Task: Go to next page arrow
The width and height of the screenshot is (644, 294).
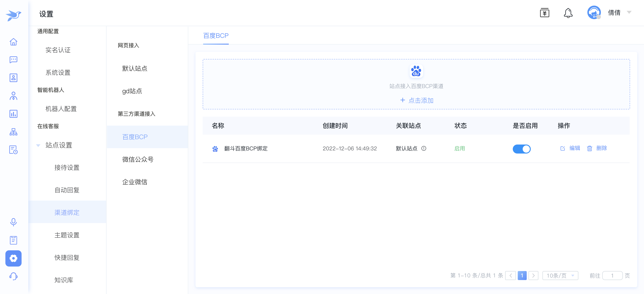Action: point(533,276)
